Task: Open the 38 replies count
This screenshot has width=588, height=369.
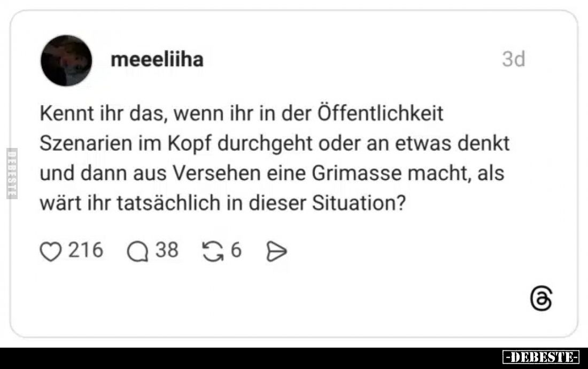Action: [167, 249]
